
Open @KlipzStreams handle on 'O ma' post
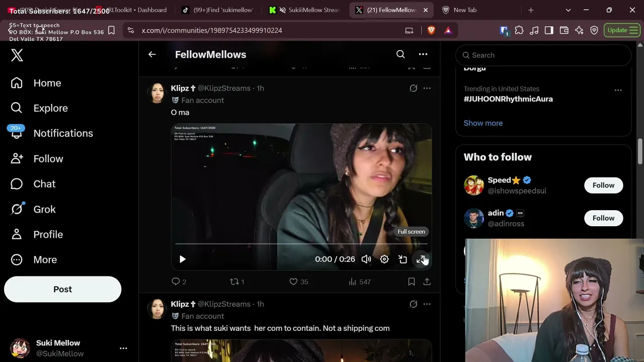224,88
